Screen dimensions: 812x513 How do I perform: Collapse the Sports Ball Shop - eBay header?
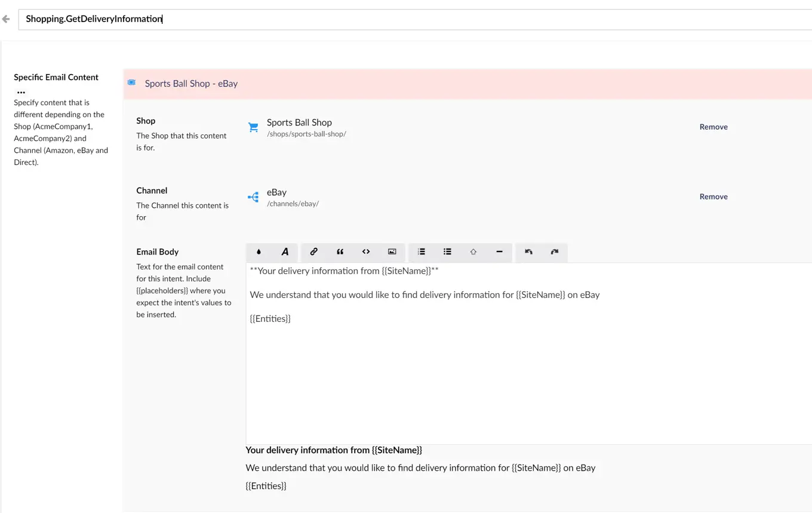click(x=191, y=84)
